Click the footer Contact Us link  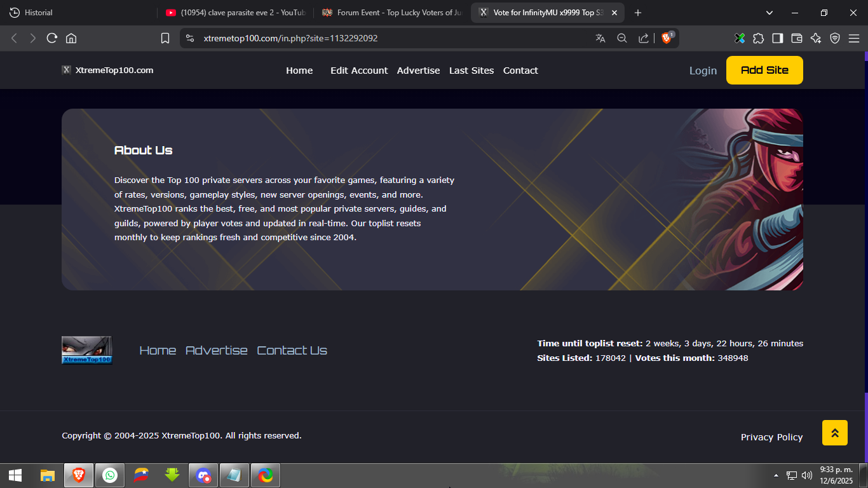(292, 350)
